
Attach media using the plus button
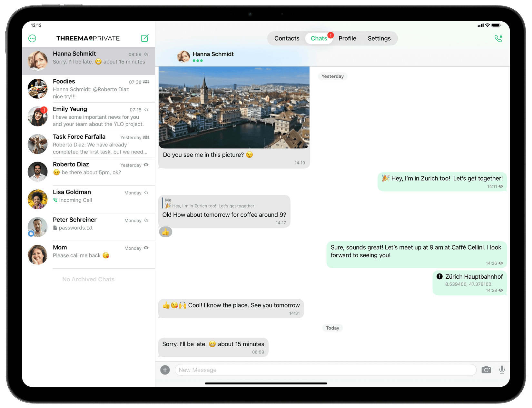(x=165, y=370)
